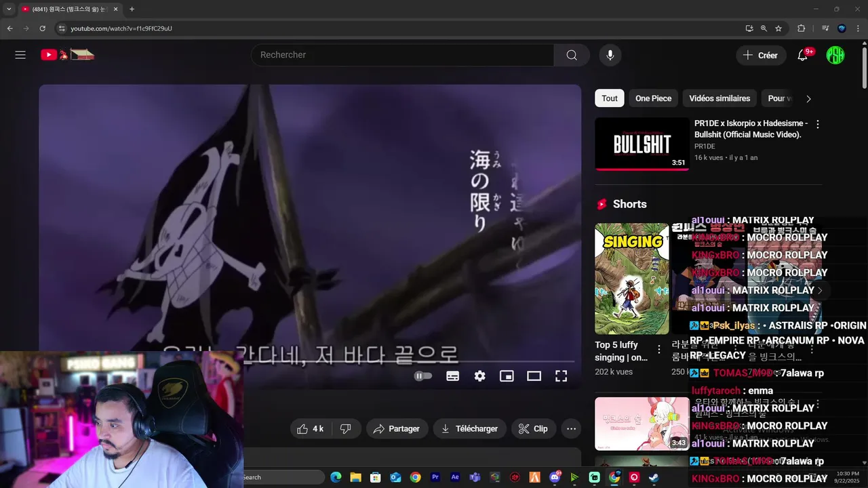Open a new browser tab
Image resolution: width=868 pixels, height=488 pixels.
tap(132, 9)
